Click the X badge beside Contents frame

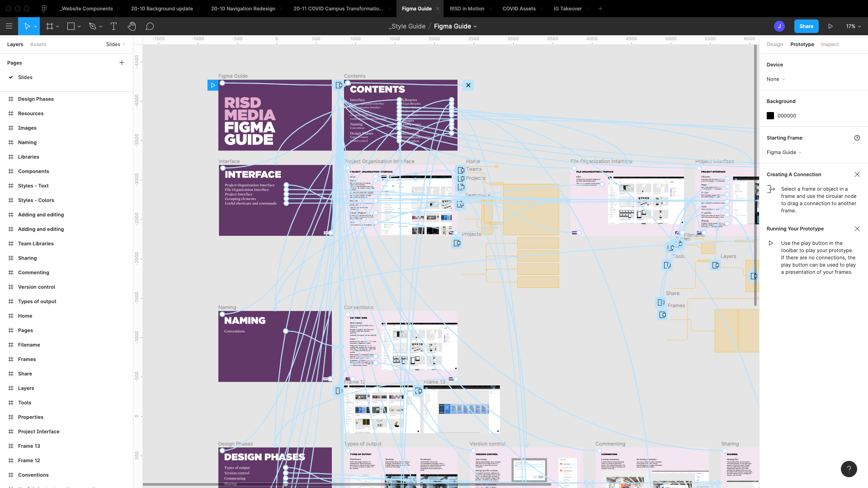[x=468, y=85]
